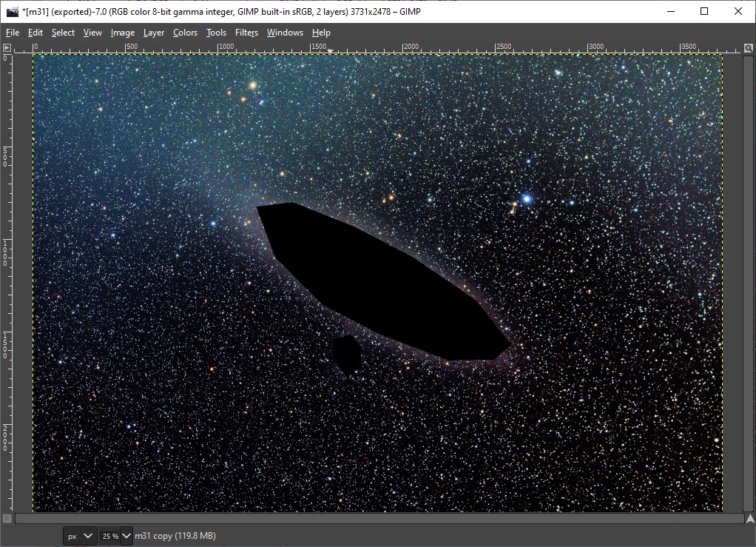Open the Colors menu

[x=185, y=33]
